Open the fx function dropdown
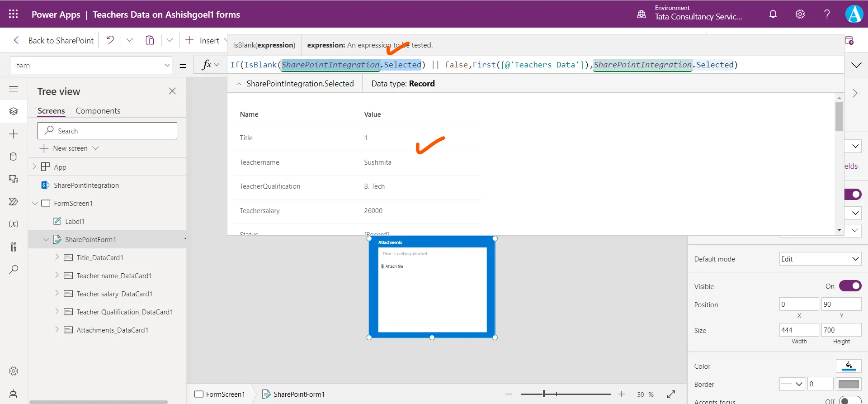The width and height of the screenshot is (868, 404). coord(211,65)
